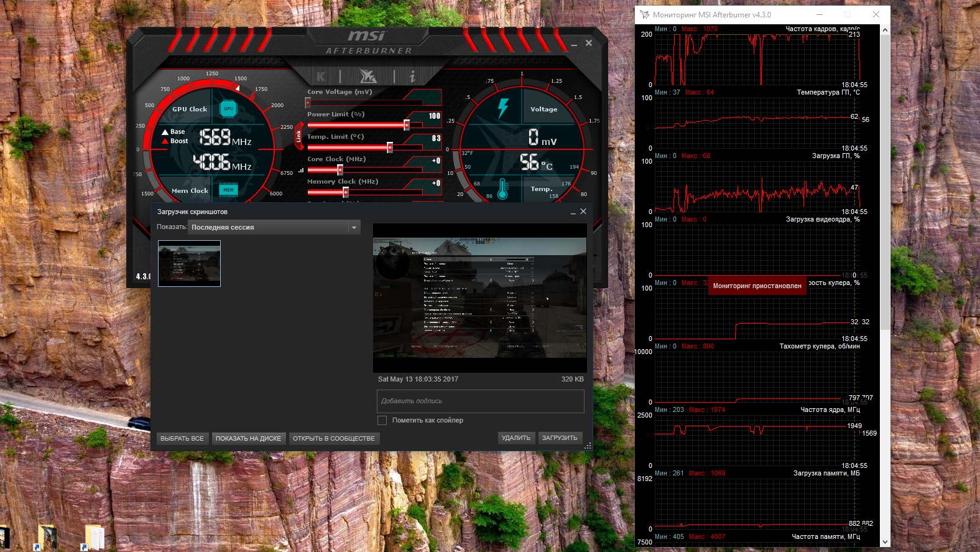Click the monitoring window scrollbar up arrow
Screen dimensions: 980x552
click(885, 29)
